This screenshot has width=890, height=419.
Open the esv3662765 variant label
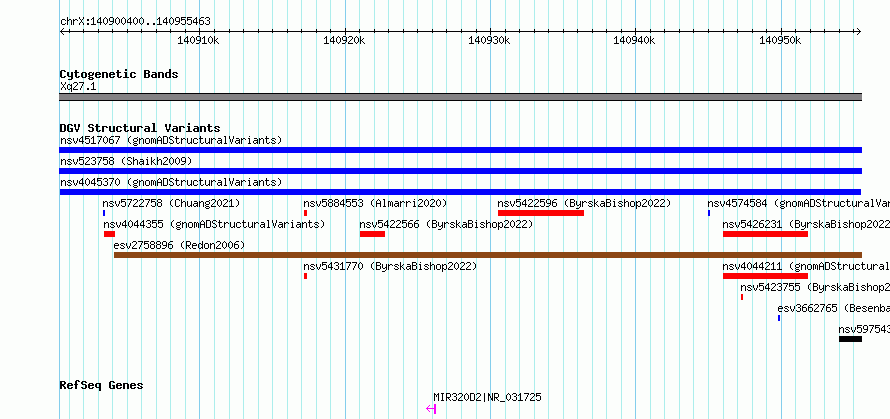(834, 308)
